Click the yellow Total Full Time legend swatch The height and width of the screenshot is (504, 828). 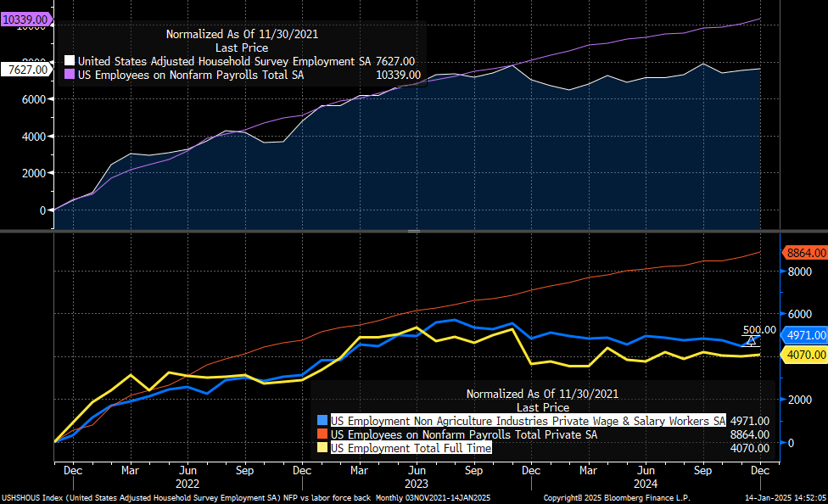coord(322,448)
